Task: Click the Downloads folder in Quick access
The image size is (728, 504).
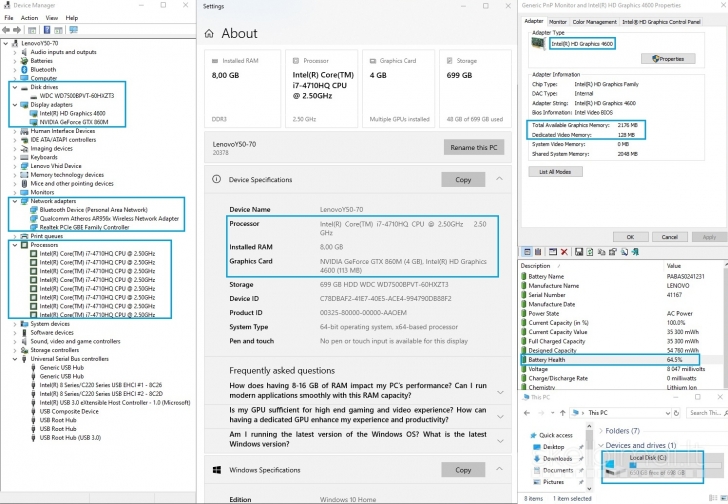Action: tap(557, 458)
